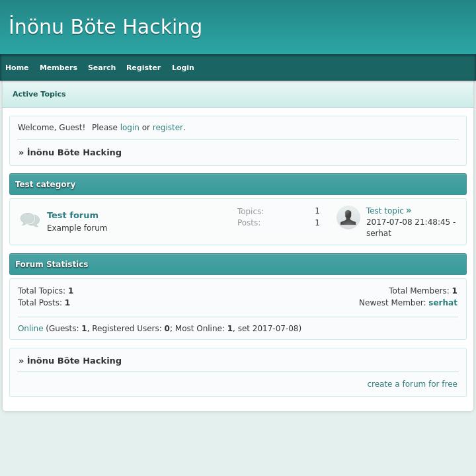Click the login link in welcome message
This screenshot has height=476, width=476.
click(x=130, y=128)
